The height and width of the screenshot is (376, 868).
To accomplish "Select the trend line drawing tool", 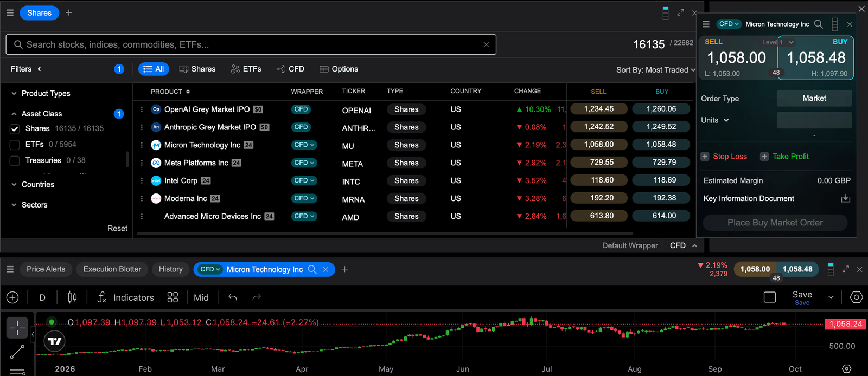I will point(17,352).
